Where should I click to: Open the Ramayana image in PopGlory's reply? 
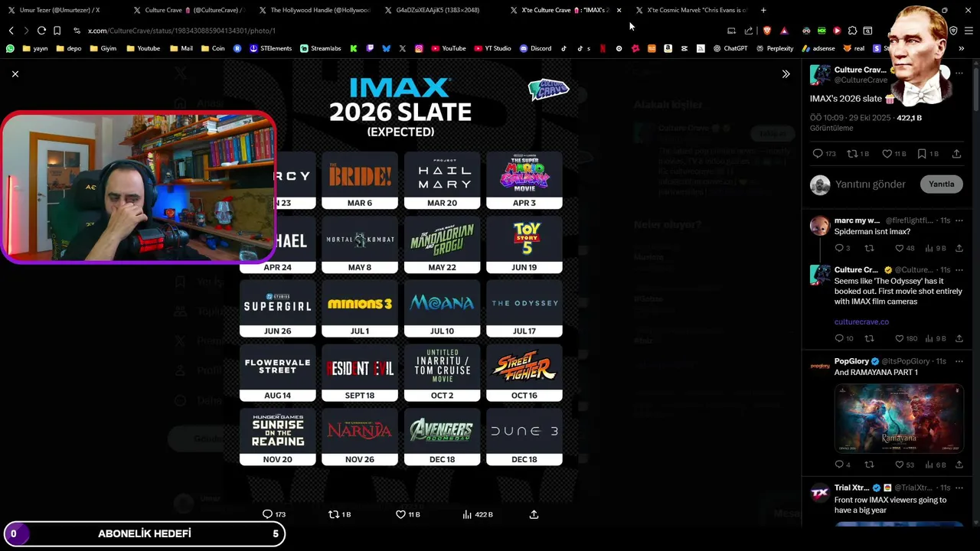[x=899, y=418]
